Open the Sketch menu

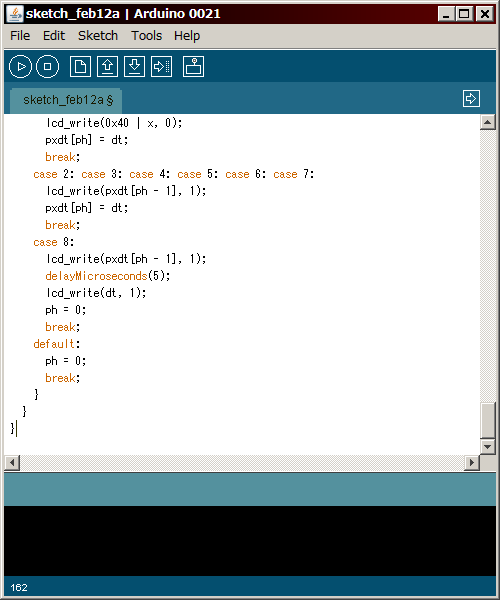tap(98, 36)
